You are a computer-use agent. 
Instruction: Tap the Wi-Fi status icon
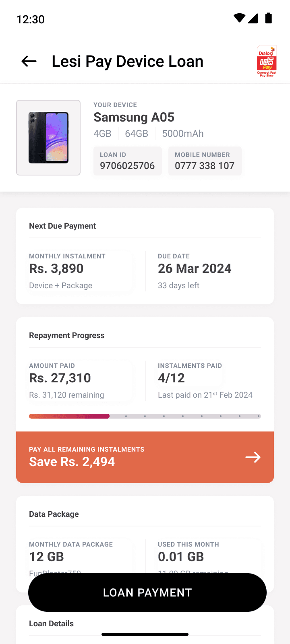239,18
